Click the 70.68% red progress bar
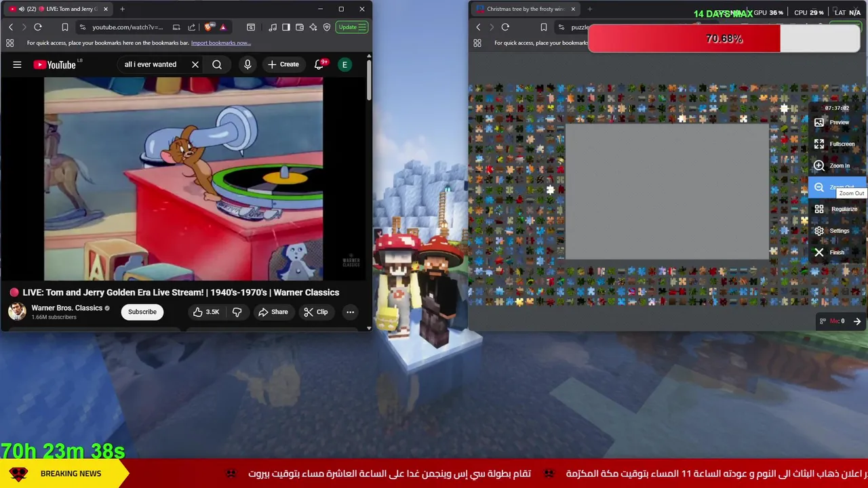The height and width of the screenshot is (488, 868). 724,39
